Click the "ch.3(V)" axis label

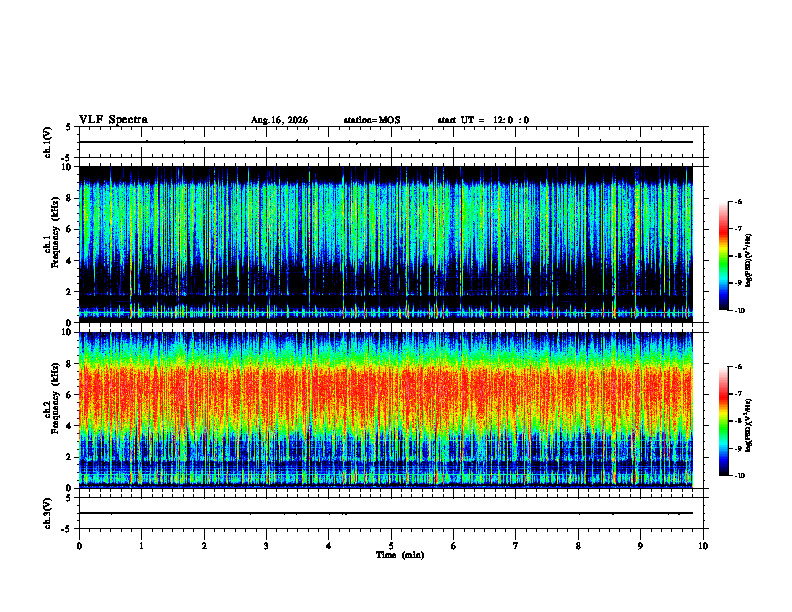48,513
